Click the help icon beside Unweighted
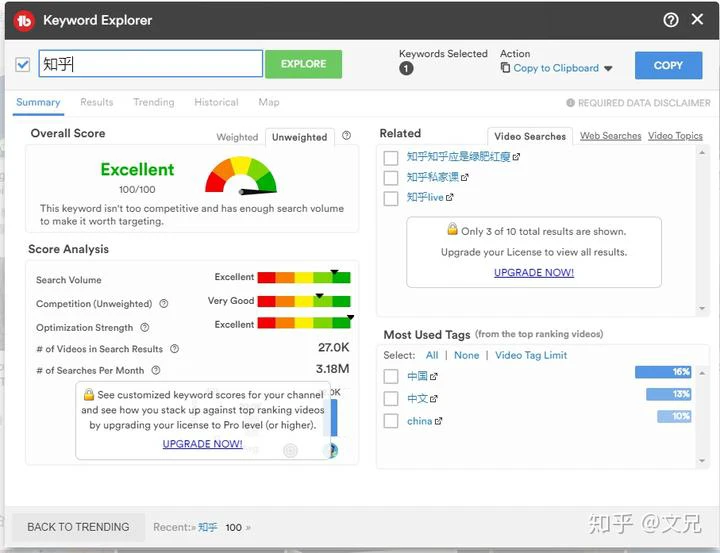 coord(347,135)
